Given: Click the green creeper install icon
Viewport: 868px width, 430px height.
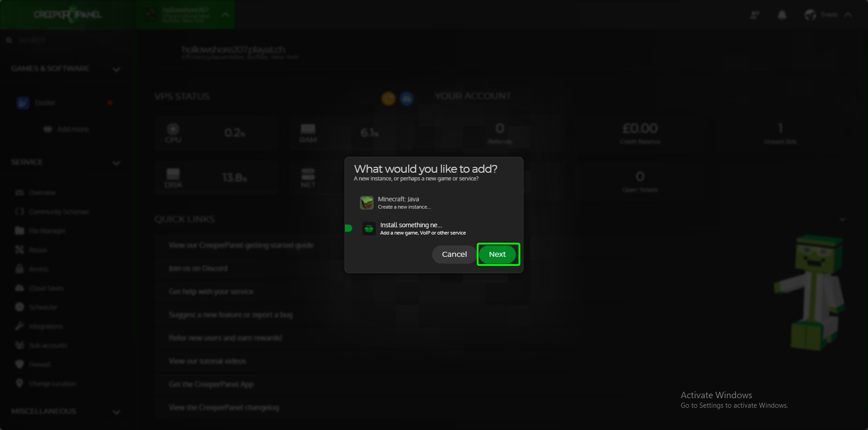Looking at the screenshot, I should [x=369, y=229].
